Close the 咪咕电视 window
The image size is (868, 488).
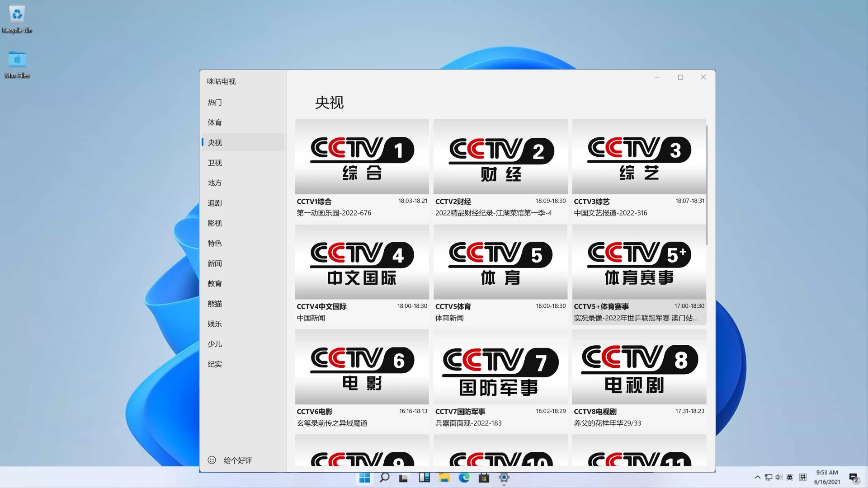click(x=703, y=77)
